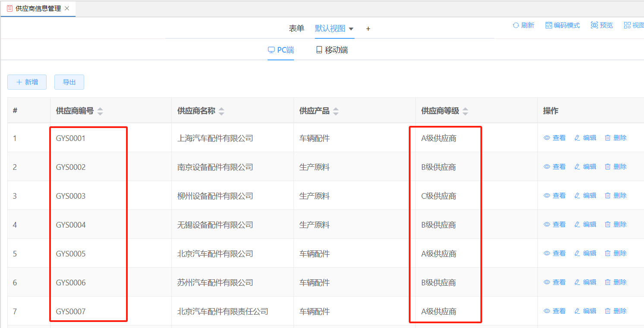Click the 导出 export button
The width and height of the screenshot is (644, 328).
click(x=69, y=82)
